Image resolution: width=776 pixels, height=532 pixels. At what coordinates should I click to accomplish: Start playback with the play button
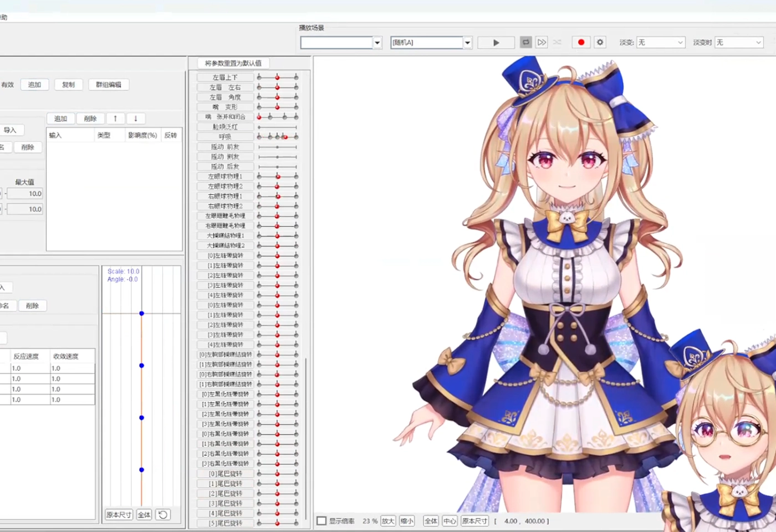[x=496, y=42]
